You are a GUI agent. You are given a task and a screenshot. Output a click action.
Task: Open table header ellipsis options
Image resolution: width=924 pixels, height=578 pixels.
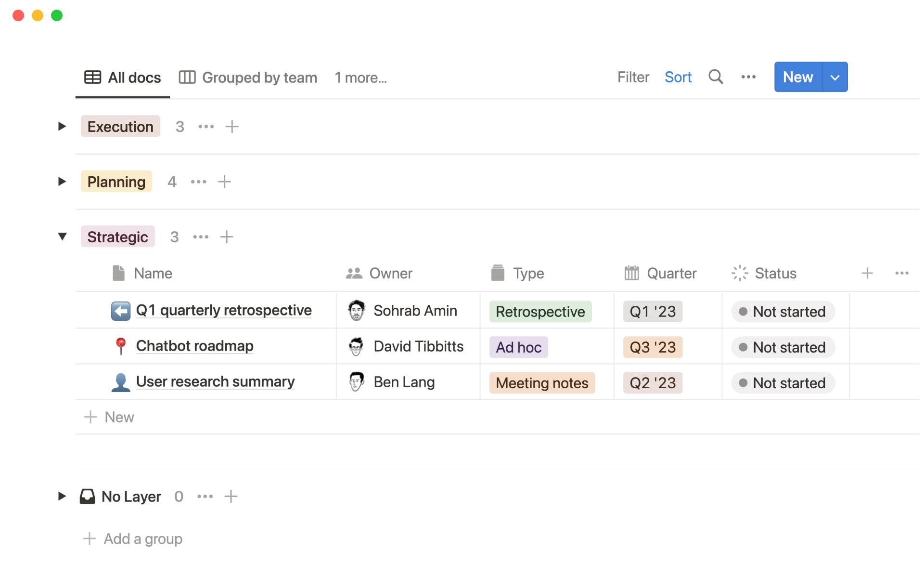tap(901, 274)
